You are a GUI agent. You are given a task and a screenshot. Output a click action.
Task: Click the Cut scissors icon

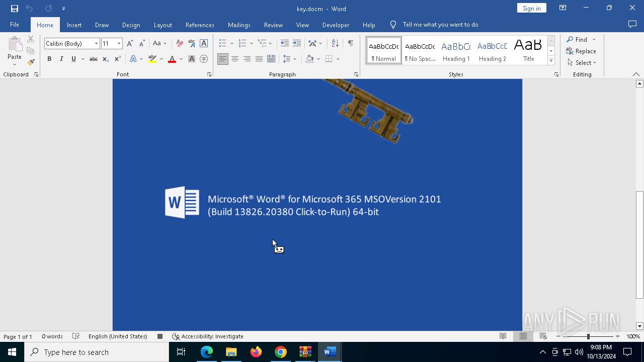pyautogui.click(x=31, y=39)
